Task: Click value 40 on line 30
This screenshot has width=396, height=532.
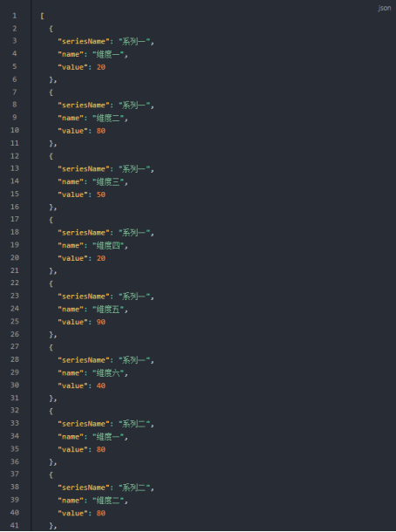Action: coord(101,385)
